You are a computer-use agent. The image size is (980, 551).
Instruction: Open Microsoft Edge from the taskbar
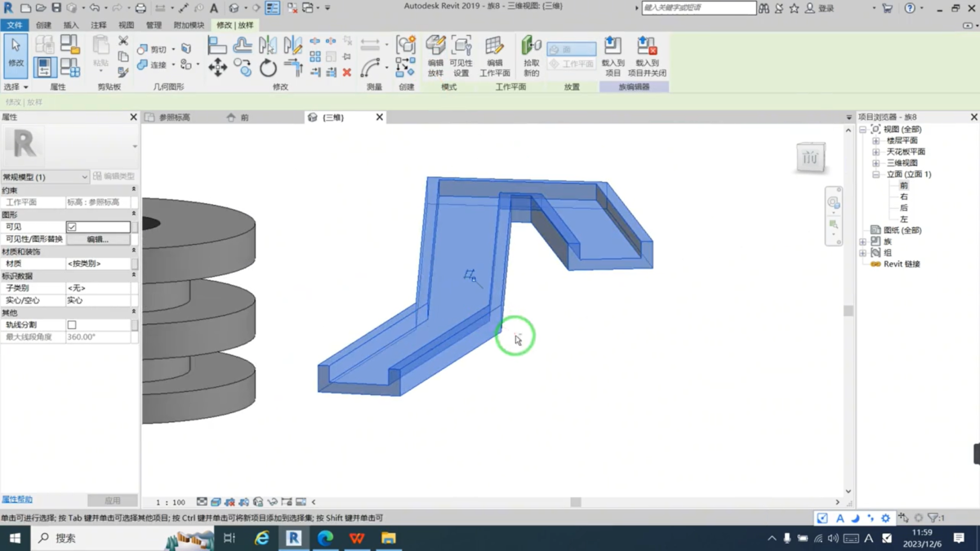[x=325, y=538]
